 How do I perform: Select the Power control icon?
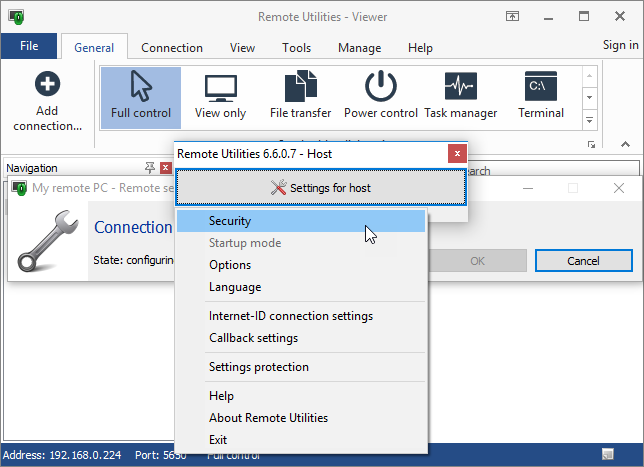[380, 97]
